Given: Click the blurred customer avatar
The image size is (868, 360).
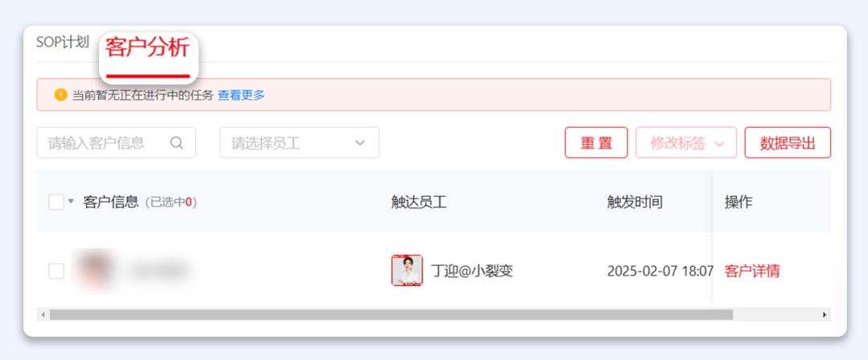Looking at the screenshot, I should pos(92,270).
